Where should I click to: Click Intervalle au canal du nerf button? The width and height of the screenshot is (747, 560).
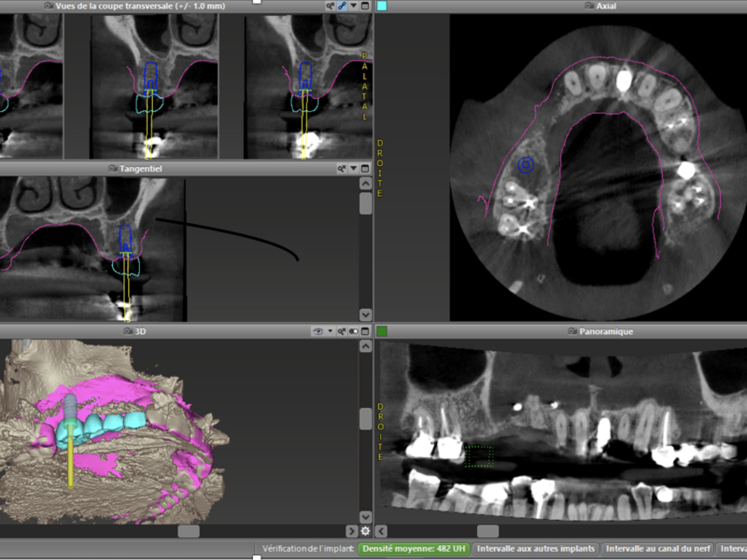[658, 549]
